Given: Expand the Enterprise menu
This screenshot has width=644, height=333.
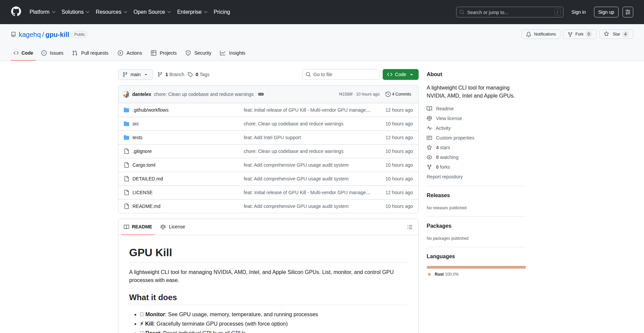Looking at the screenshot, I should point(192,12).
